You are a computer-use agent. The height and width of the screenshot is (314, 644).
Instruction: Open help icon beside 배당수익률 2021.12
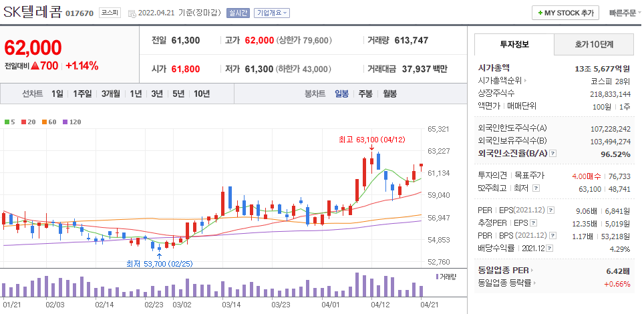point(550,249)
